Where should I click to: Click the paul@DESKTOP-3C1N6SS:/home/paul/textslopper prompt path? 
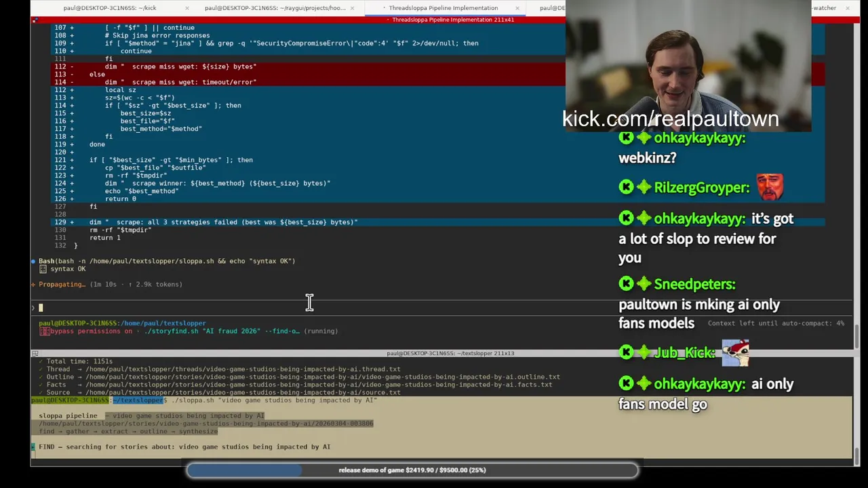pyautogui.click(x=122, y=323)
